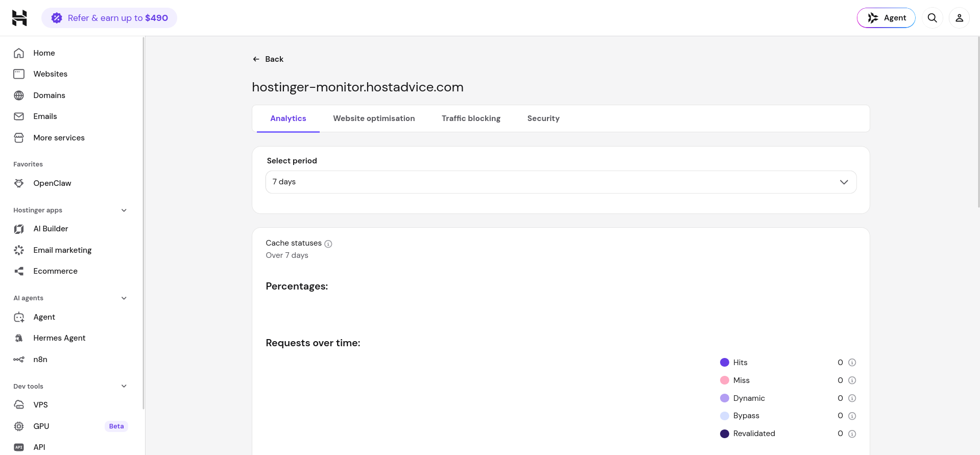Go Back to the previous page
This screenshot has height=455, width=980.
[x=268, y=59]
